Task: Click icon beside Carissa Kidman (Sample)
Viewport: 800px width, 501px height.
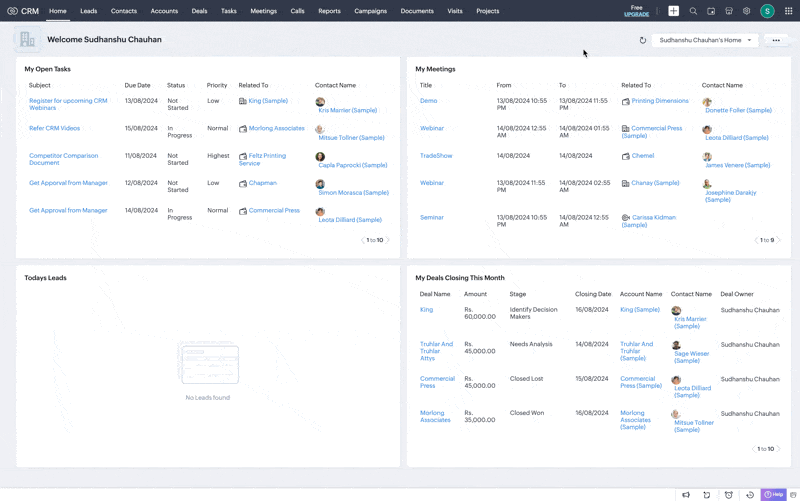Action: pos(626,218)
